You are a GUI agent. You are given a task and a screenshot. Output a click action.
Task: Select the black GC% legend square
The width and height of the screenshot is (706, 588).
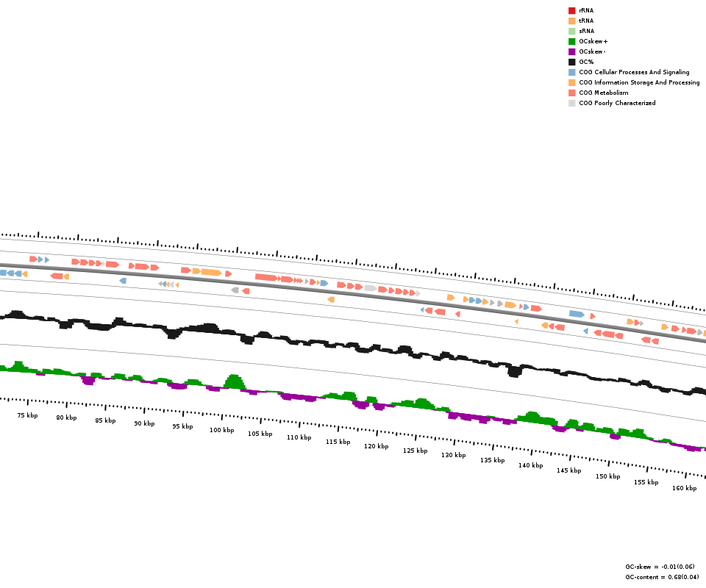(x=571, y=62)
